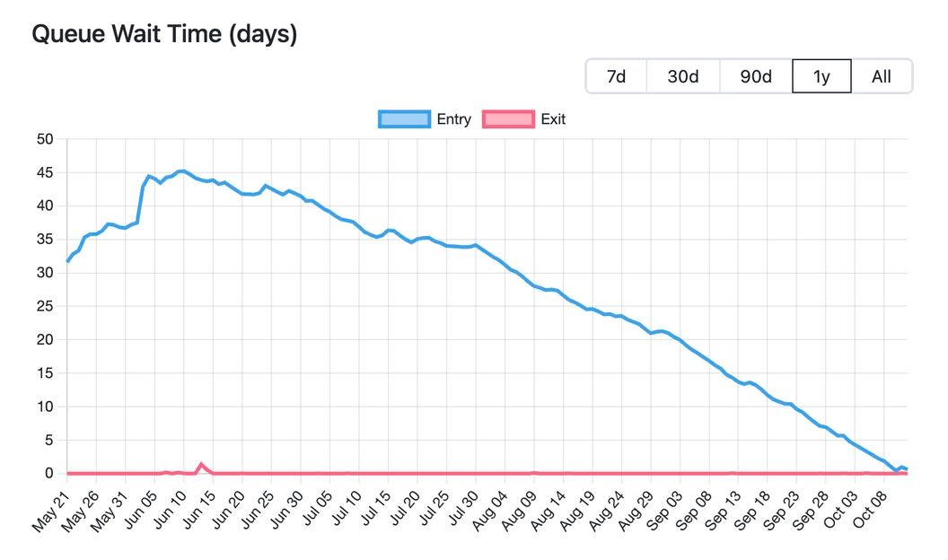
Task: Click the Queue Wait Time (days) heading
Action: [164, 34]
